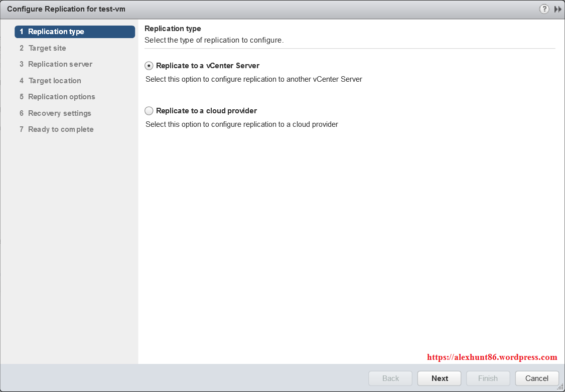This screenshot has width=565, height=392.
Task: Cancel the replication wizard
Action: 536,378
